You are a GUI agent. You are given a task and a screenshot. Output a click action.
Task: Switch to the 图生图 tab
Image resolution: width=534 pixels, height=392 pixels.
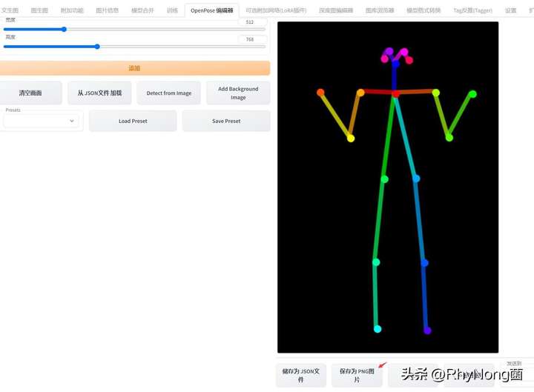point(39,10)
